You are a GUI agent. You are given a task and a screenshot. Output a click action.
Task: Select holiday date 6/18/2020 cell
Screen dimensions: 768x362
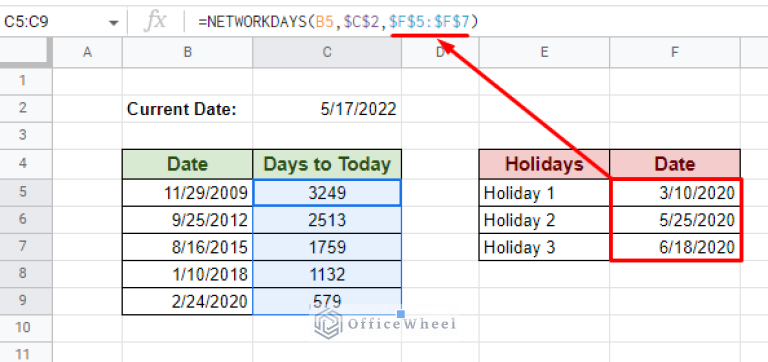[675, 247]
